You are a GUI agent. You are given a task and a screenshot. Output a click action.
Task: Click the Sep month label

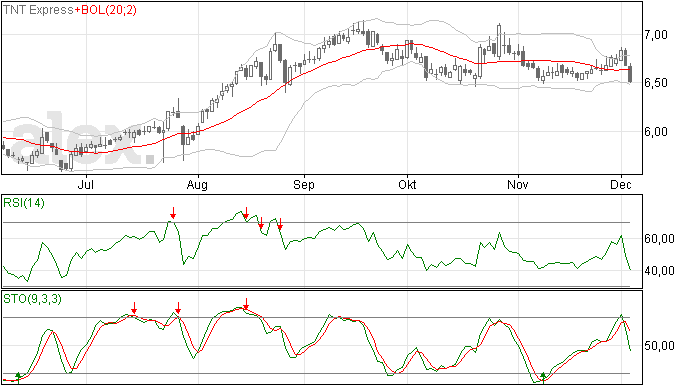[304, 185]
